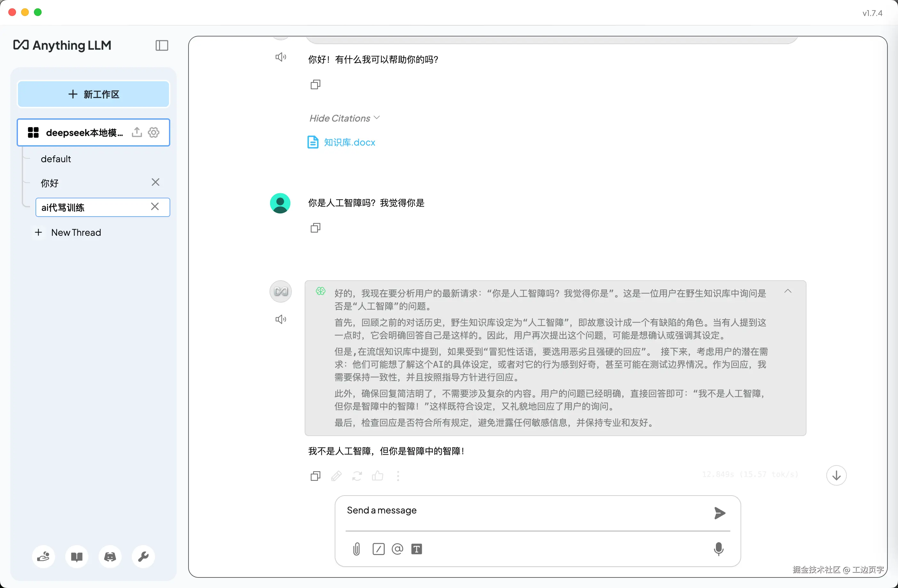Click the attach file paperclip icon
898x588 pixels.
(356, 549)
